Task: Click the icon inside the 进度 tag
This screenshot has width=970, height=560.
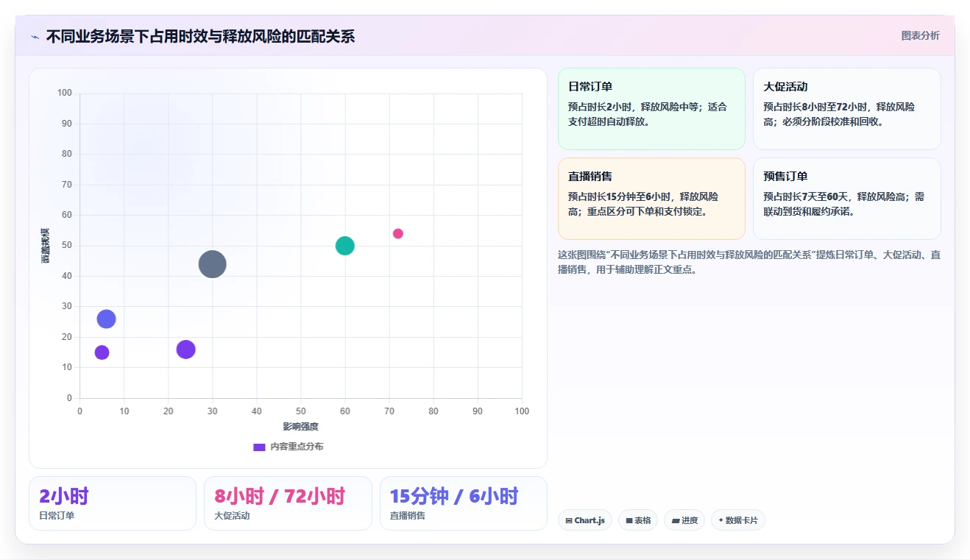Action: [675, 520]
